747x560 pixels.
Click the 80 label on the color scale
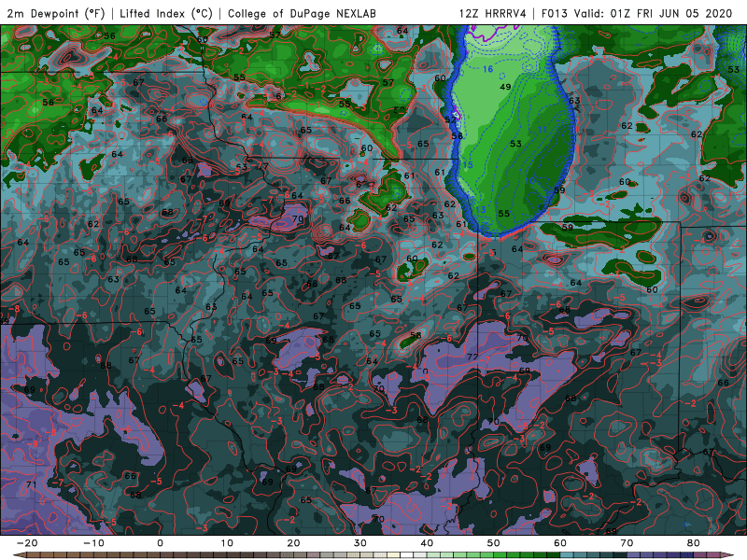click(694, 543)
